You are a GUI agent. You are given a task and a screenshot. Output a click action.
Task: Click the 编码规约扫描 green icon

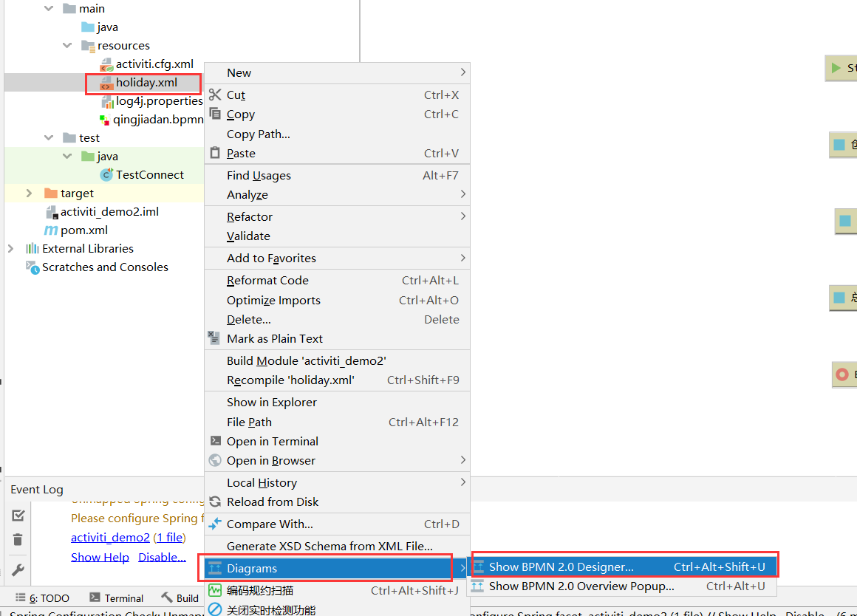click(215, 590)
